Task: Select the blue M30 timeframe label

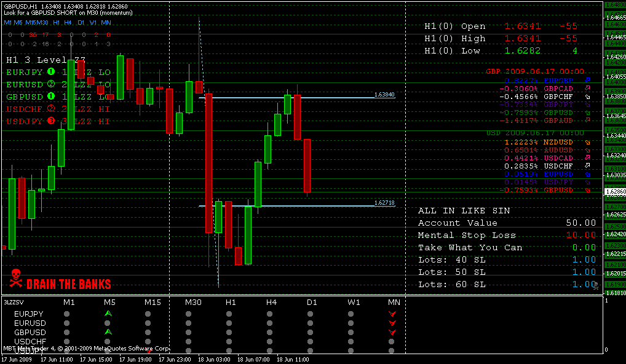Action: (42, 23)
